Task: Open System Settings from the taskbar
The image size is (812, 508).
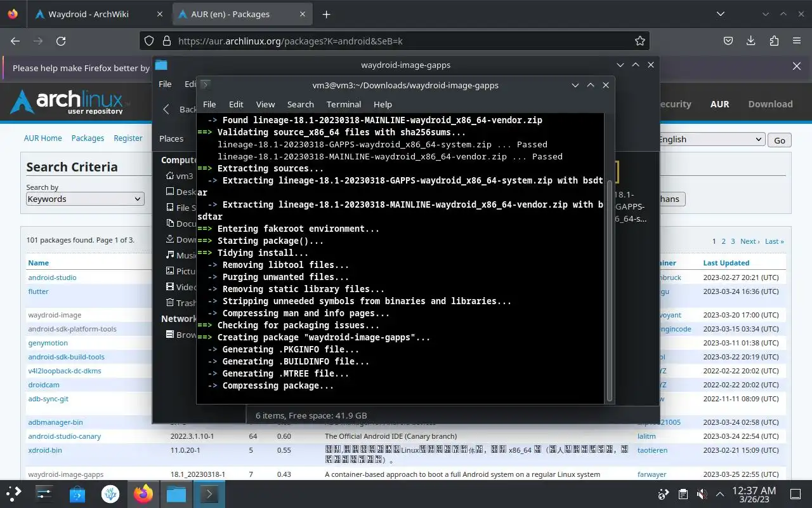Action: coord(44,493)
